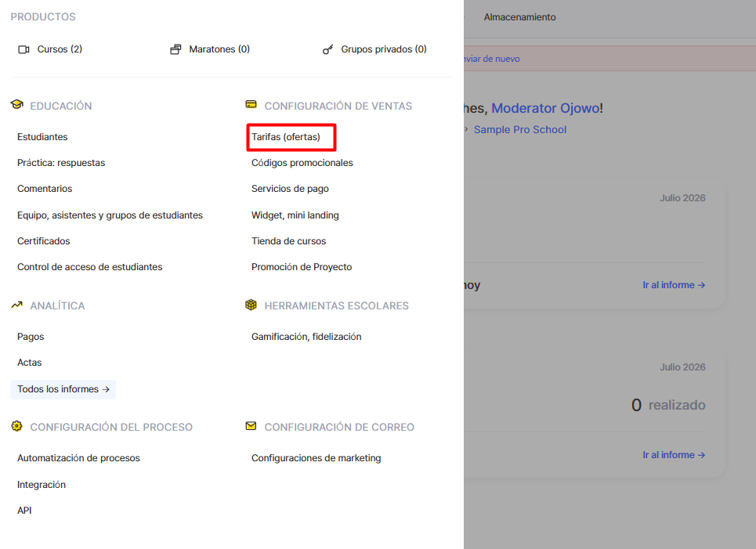Click the upper Ir al informe link

pos(674,285)
